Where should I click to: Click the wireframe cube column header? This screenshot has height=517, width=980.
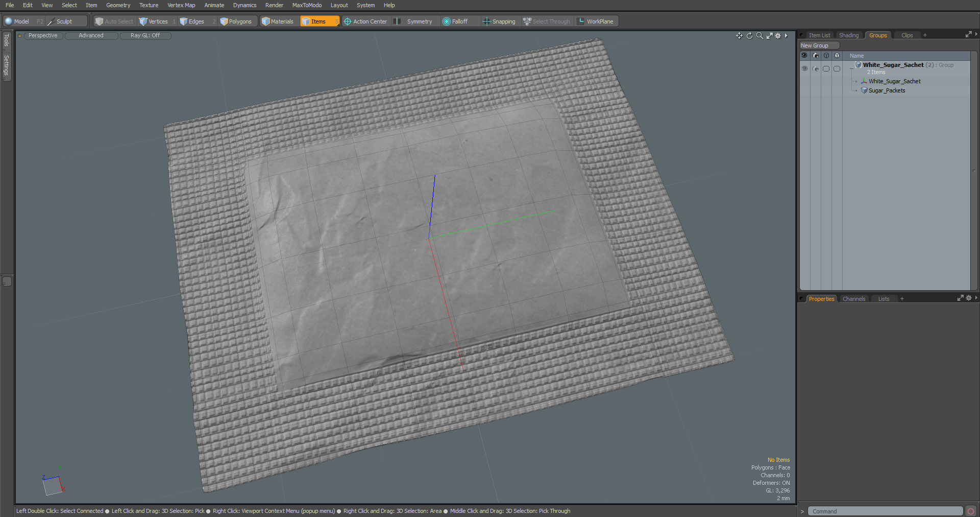826,56
